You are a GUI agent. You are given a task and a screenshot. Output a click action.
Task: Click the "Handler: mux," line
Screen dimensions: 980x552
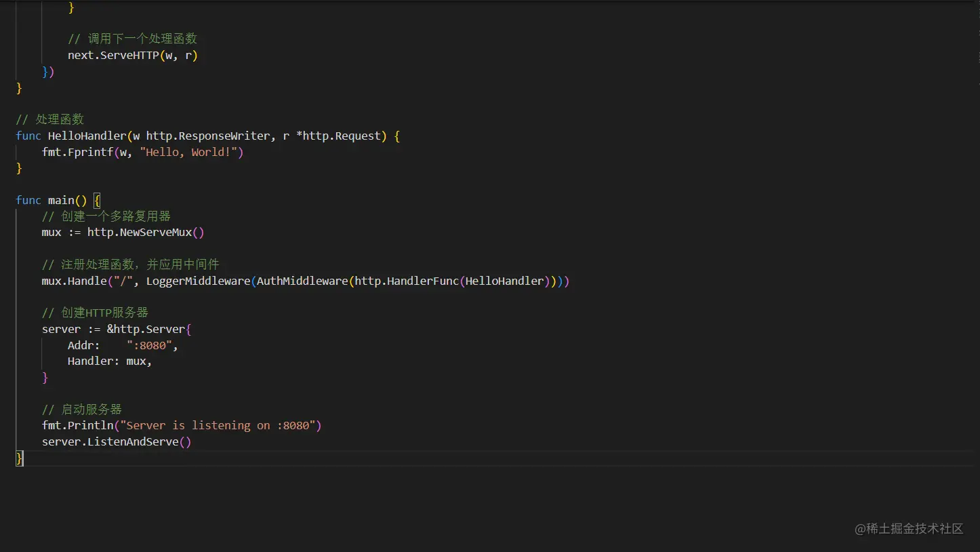tap(110, 361)
